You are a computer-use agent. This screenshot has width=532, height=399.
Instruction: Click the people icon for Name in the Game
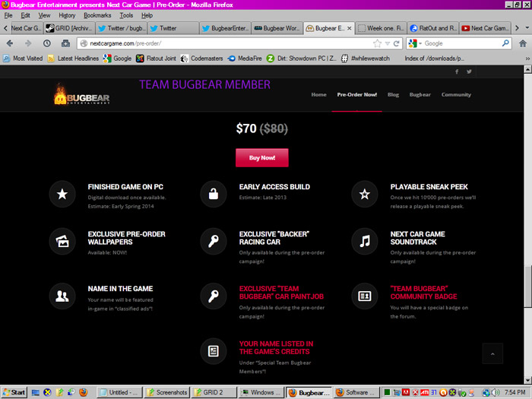point(62,296)
